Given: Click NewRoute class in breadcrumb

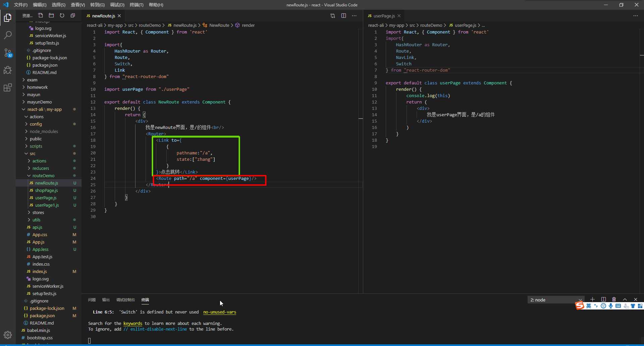Looking at the screenshot, I should click(x=219, y=25).
